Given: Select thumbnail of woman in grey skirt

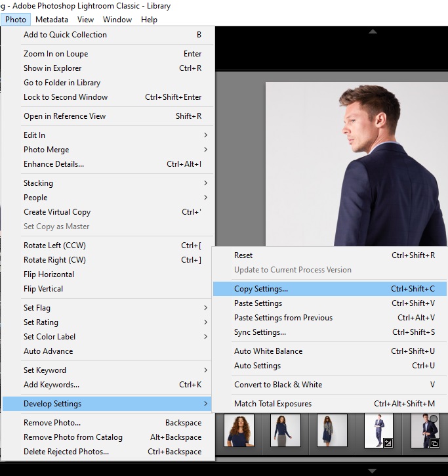Looking at the screenshot, I should point(285,430).
